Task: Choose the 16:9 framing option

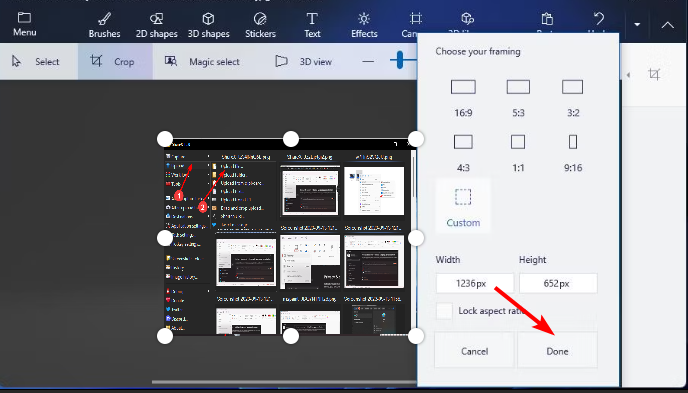Action: [x=463, y=98]
